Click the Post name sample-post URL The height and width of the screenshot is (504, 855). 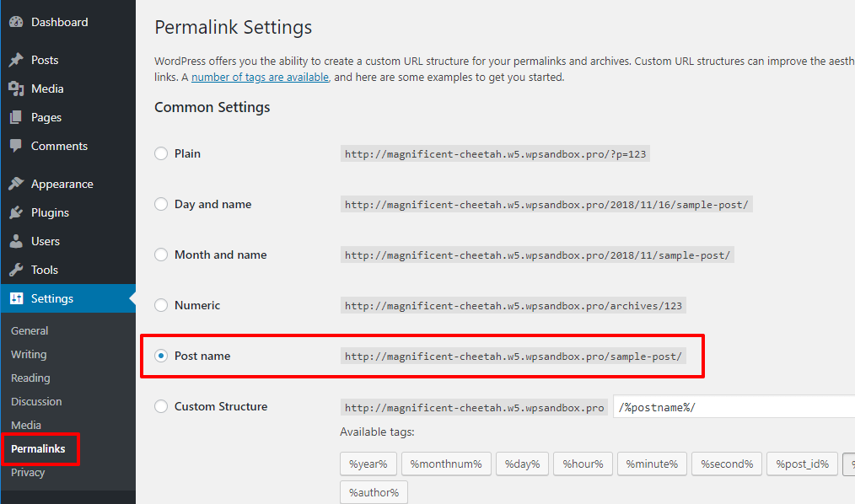click(x=514, y=357)
